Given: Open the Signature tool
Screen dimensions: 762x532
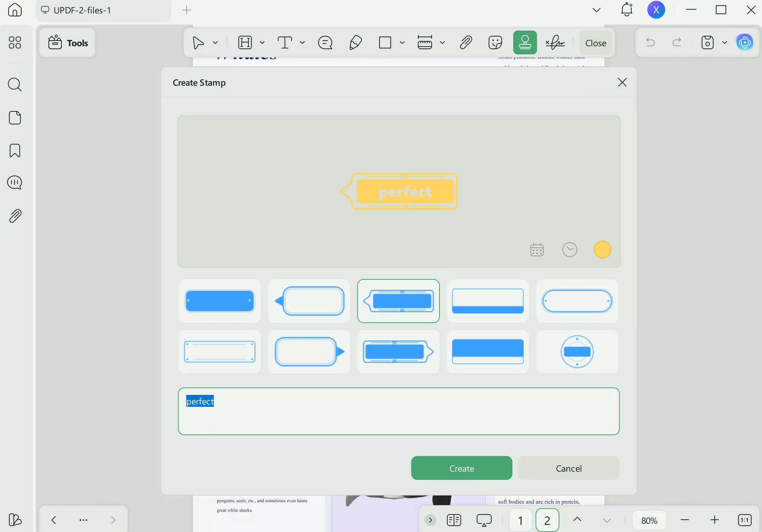Looking at the screenshot, I should 554,42.
